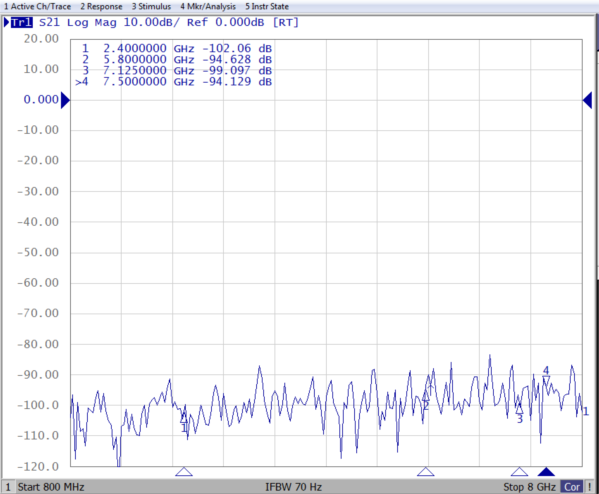599x494 pixels.
Task: Click the 10.00dB/ scale value
Action: (151, 23)
